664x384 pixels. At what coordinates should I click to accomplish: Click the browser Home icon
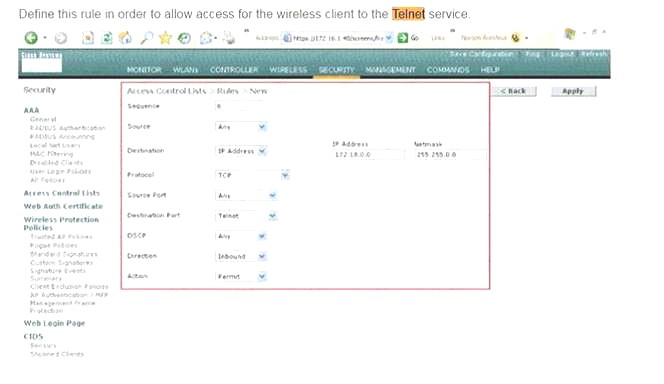tap(125, 38)
